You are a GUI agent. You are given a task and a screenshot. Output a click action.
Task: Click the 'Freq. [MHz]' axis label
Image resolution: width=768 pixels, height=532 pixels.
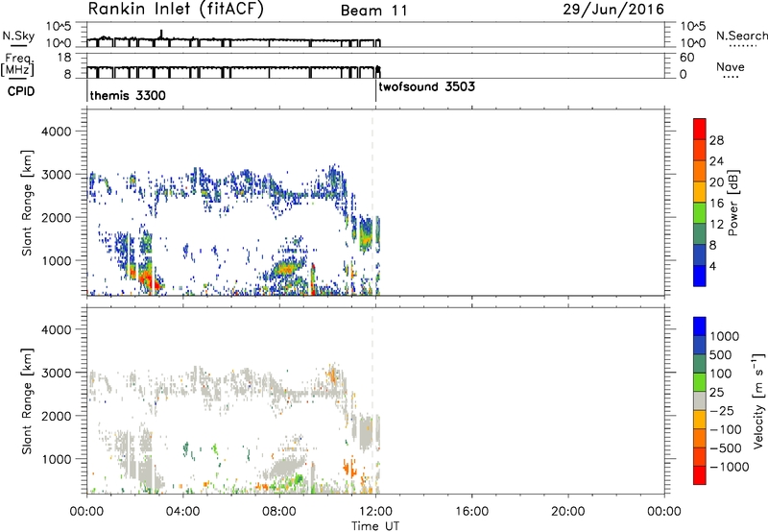pos(17,65)
